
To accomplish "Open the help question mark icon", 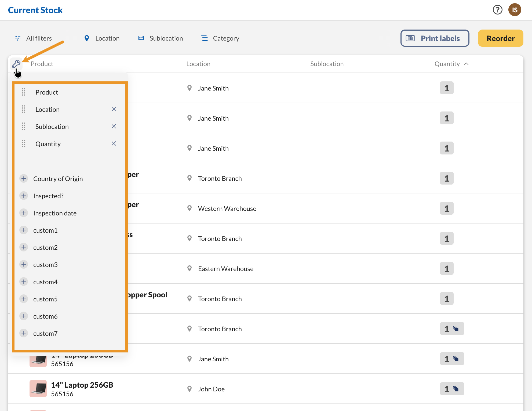I will pyautogui.click(x=497, y=10).
